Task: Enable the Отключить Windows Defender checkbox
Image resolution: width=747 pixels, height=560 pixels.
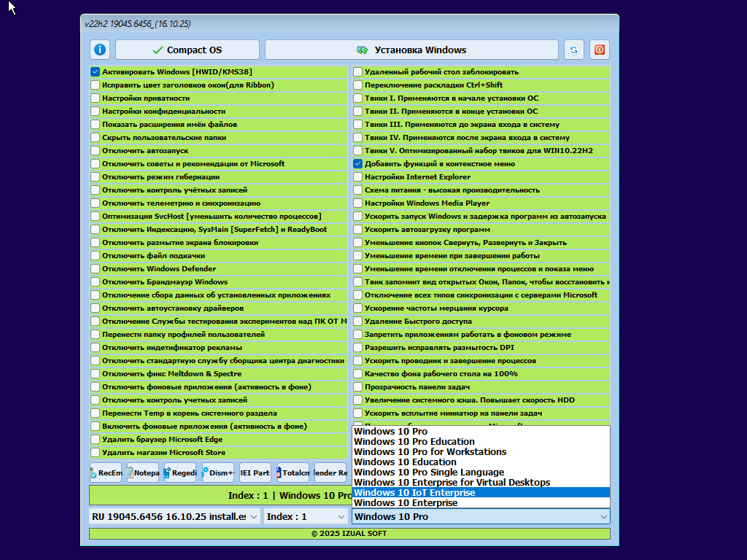Action: (x=96, y=269)
